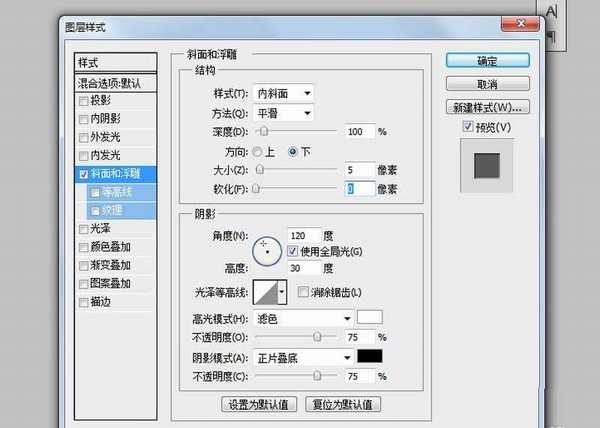Enable the 消除锯齿 checkbox

(x=303, y=291)
